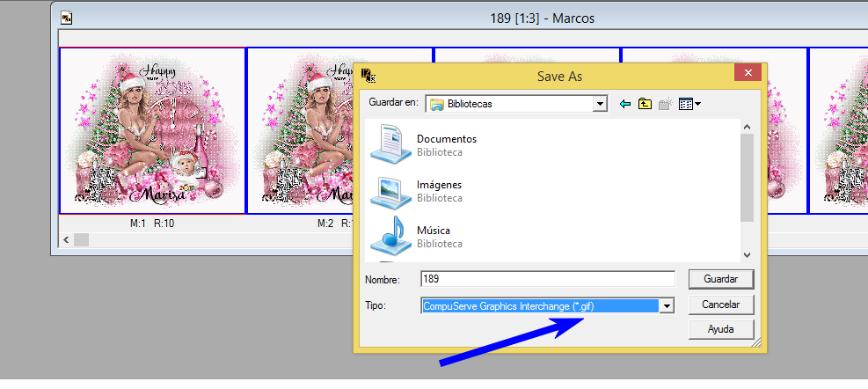Click the Ayuda button
The image size is (868, 389).
pos(721,329)
